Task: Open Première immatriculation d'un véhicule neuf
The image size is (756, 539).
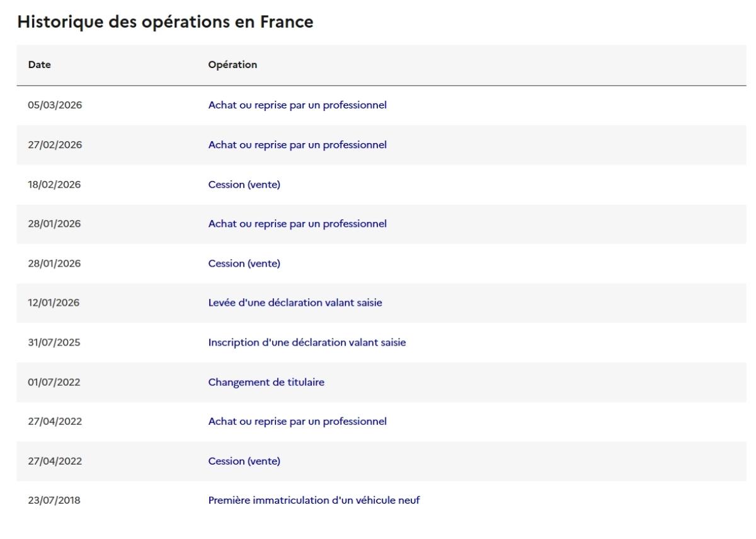Action: click(314, 501)
